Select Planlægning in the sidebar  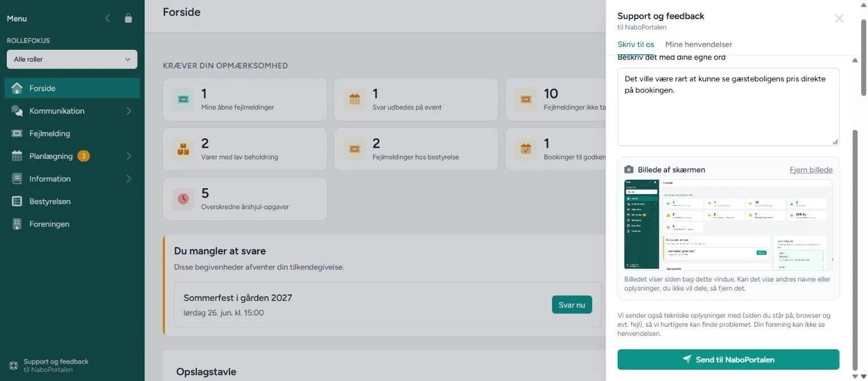tap(51, 156)
